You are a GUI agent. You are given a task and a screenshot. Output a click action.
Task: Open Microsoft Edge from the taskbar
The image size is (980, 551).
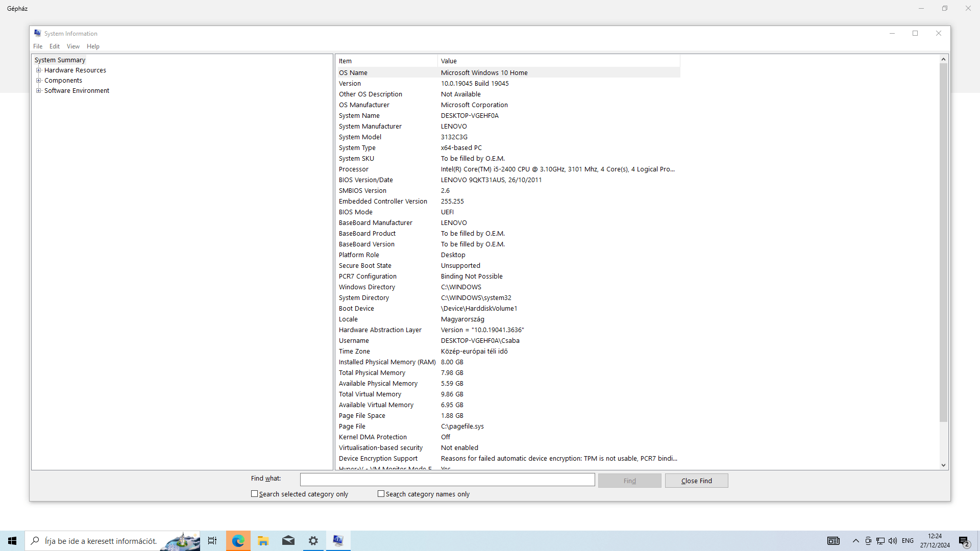[238, 541]
